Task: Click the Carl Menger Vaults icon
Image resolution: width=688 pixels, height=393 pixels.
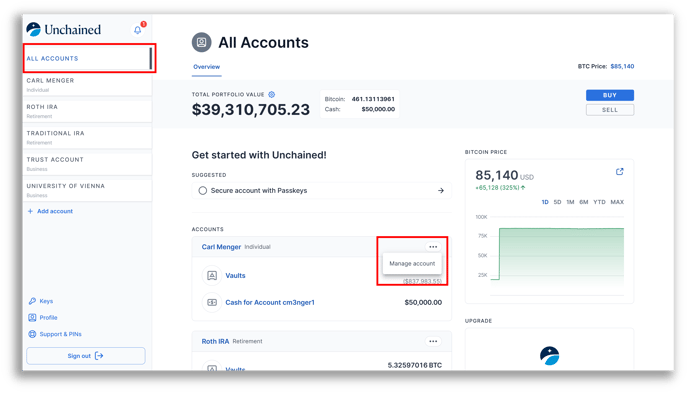Action: click(x=212, y=275)
